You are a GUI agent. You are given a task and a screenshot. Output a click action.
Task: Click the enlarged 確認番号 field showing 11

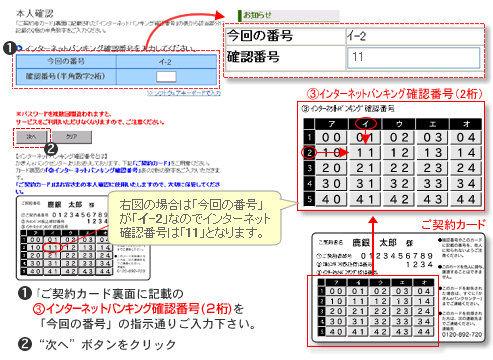[413, 58]
